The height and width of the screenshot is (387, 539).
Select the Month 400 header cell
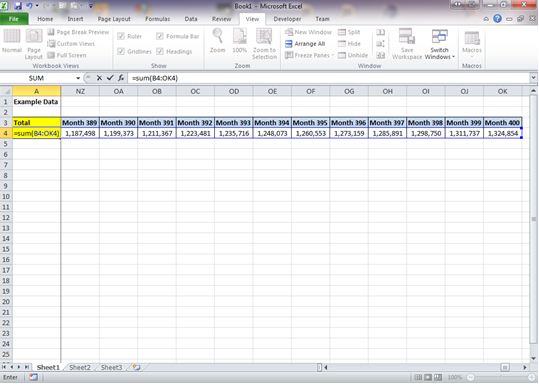503,122
